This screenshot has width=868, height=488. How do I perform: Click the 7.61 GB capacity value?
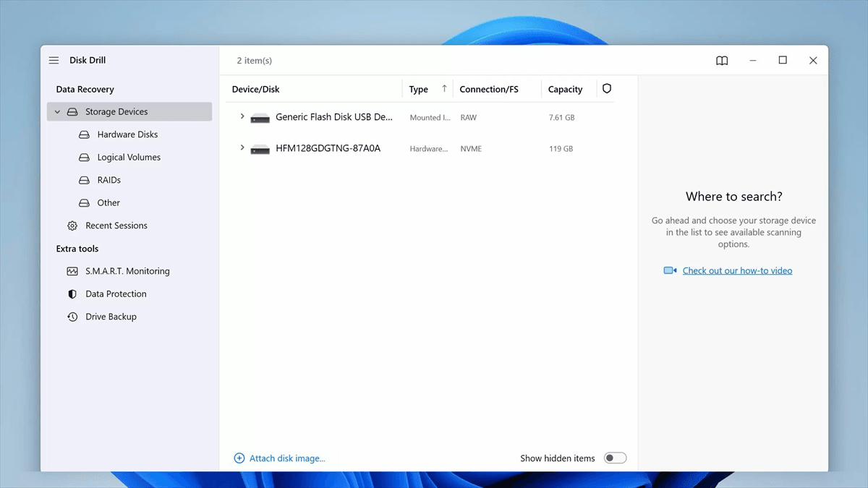pyautogui.click(x=561, y=118)
